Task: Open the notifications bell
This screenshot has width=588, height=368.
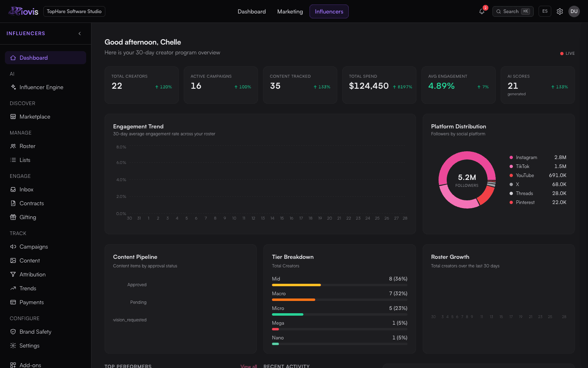Action: [x=482, y=11]
